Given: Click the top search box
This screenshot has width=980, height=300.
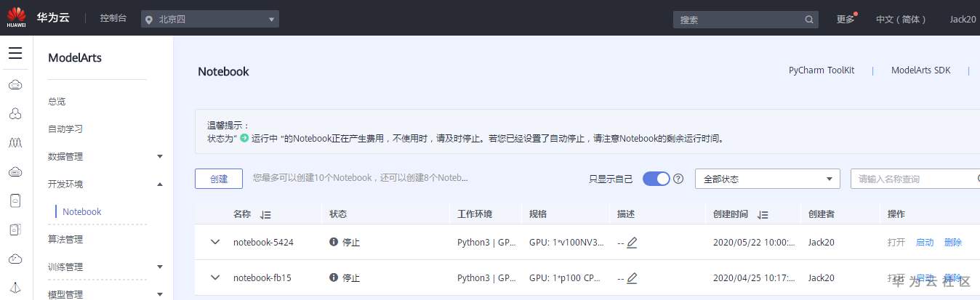Looking at the screenshot, I should click(746, 20).
